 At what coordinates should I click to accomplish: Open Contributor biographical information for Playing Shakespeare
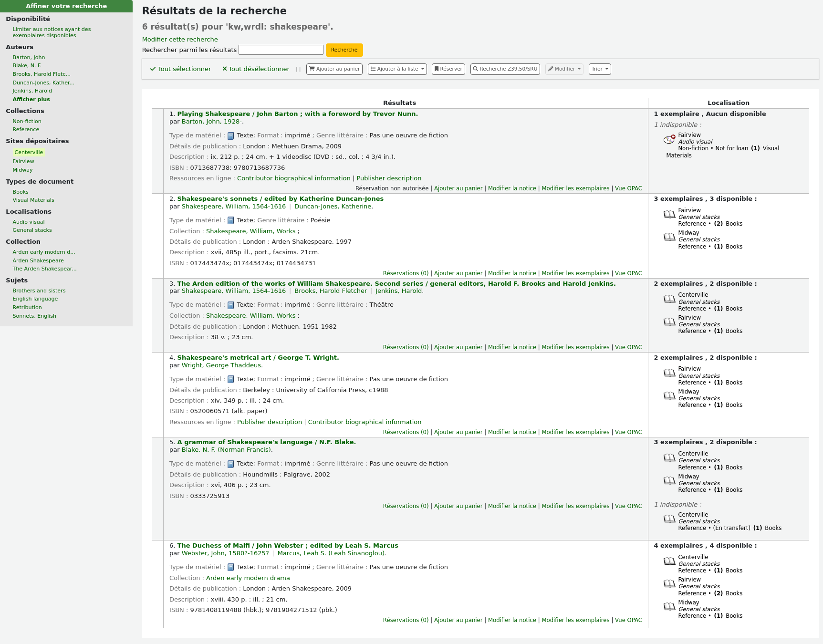[x=293, y=178]
